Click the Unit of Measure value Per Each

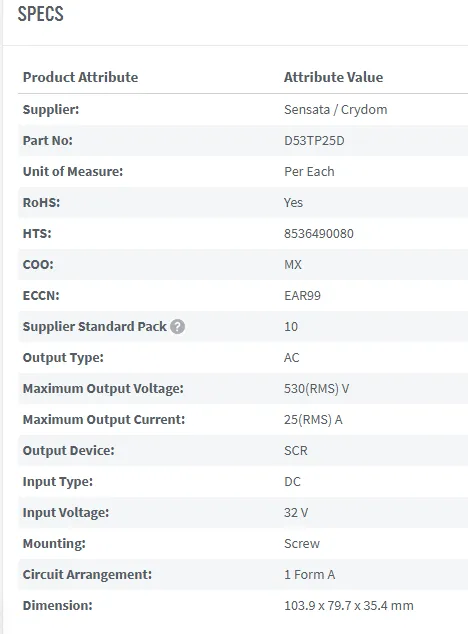click(x=309, y=171)
